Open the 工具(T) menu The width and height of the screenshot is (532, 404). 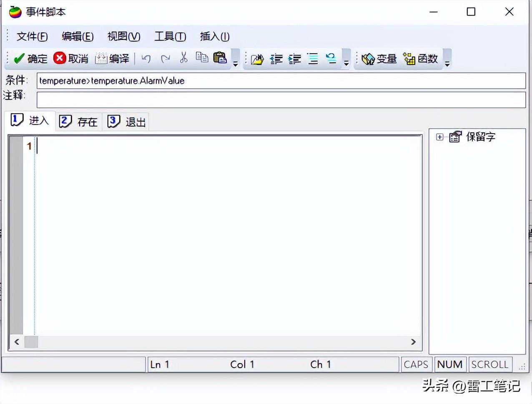pyautogui.click(x=170, y=37)
